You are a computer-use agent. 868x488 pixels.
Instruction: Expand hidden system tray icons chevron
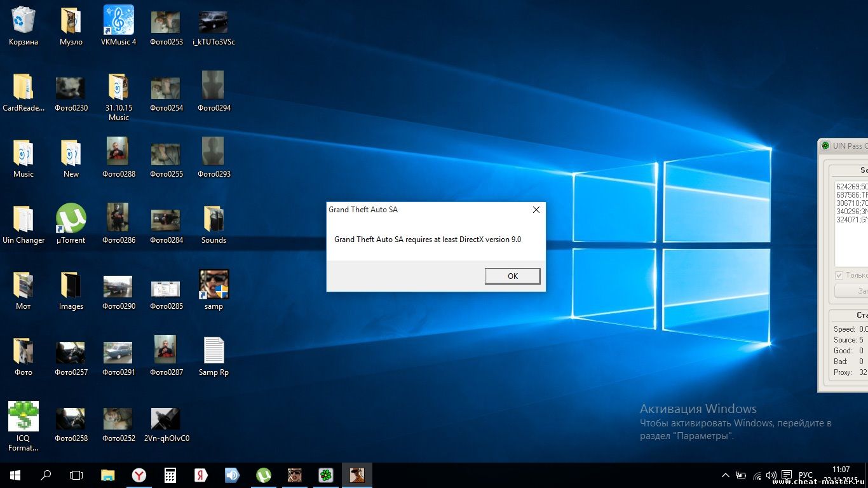pos(726,475)
